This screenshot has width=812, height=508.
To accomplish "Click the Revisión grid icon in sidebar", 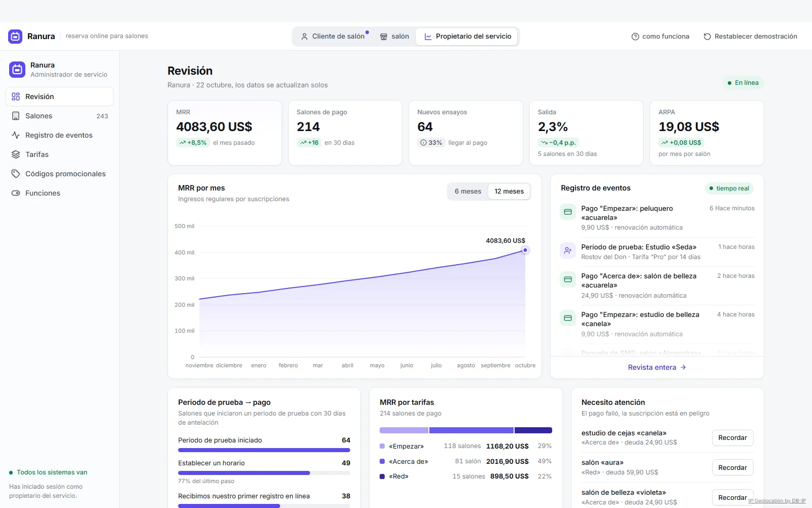I will (16, 97).
